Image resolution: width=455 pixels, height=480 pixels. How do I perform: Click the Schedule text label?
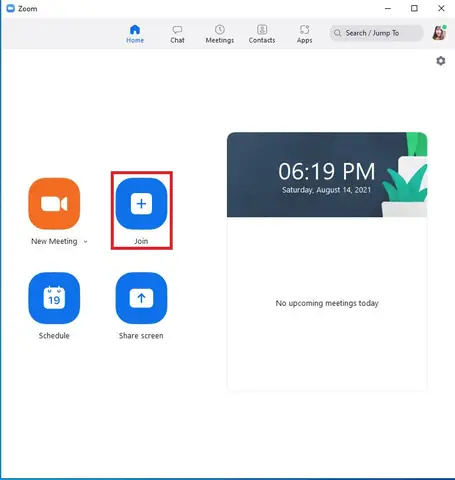coord(54,336)
